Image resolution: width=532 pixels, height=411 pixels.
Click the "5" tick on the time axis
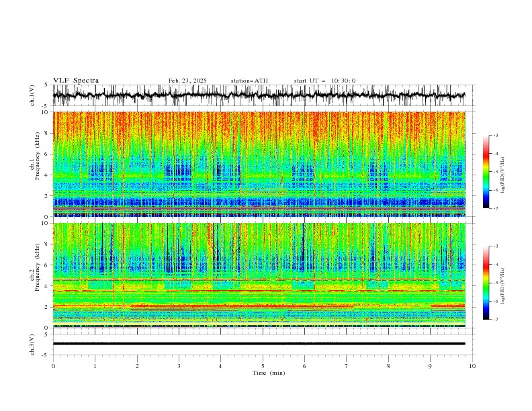click(x=263, y=366)
